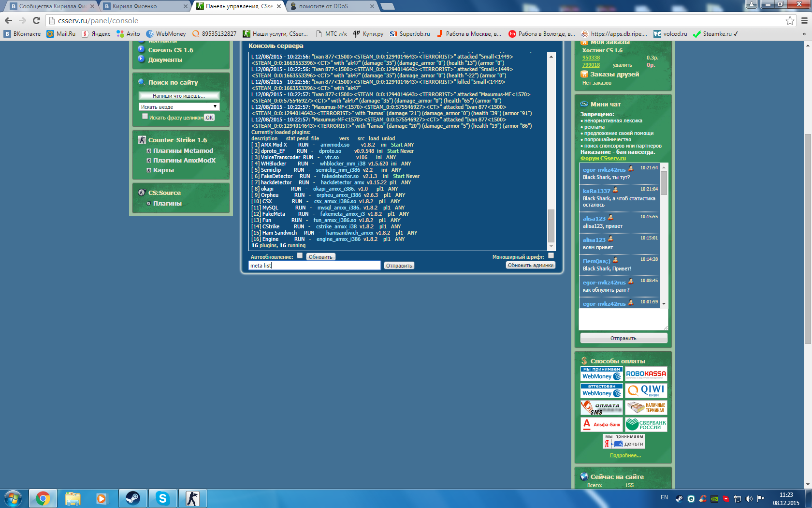Open the Chrome menu icon
The width and height of the screenshot is (812, 508).
(804, 20)
